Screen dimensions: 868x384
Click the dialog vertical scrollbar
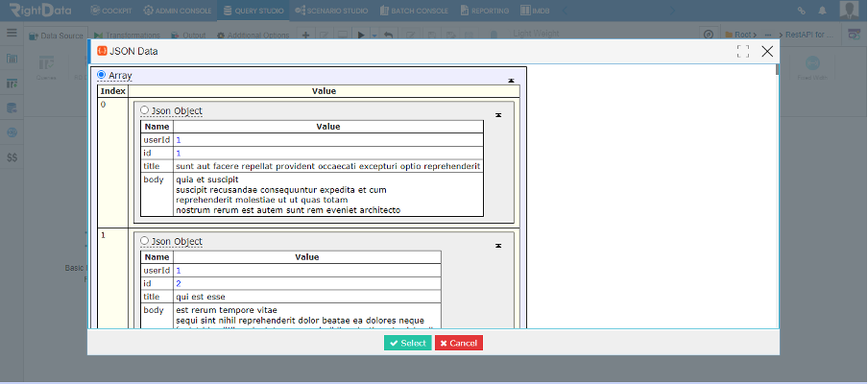pyautogui.click(x=777, y=197)
